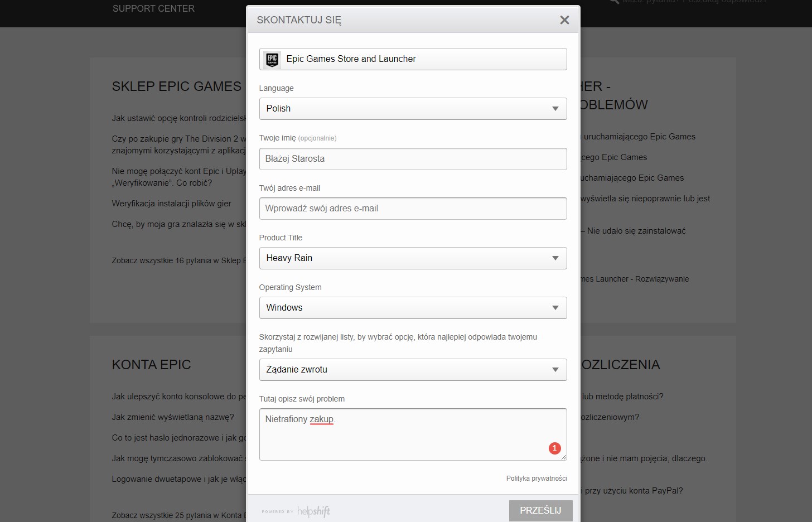Open Nie mogę połączyć kont Epic i Uplay article

coord(178,177)
